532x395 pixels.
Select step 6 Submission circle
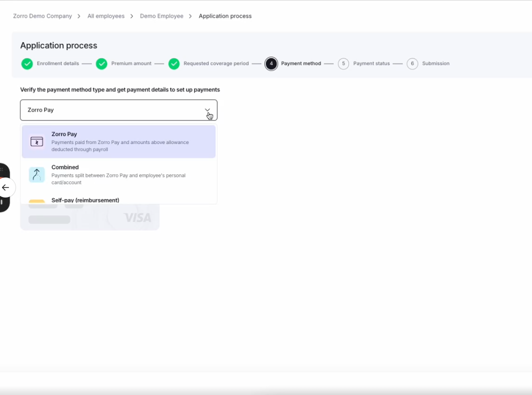click(x=412, y=63)
